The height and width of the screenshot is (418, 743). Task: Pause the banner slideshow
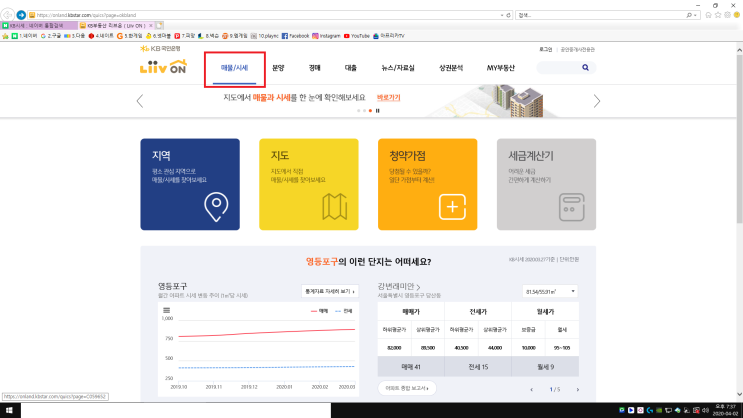pos(378,111)
